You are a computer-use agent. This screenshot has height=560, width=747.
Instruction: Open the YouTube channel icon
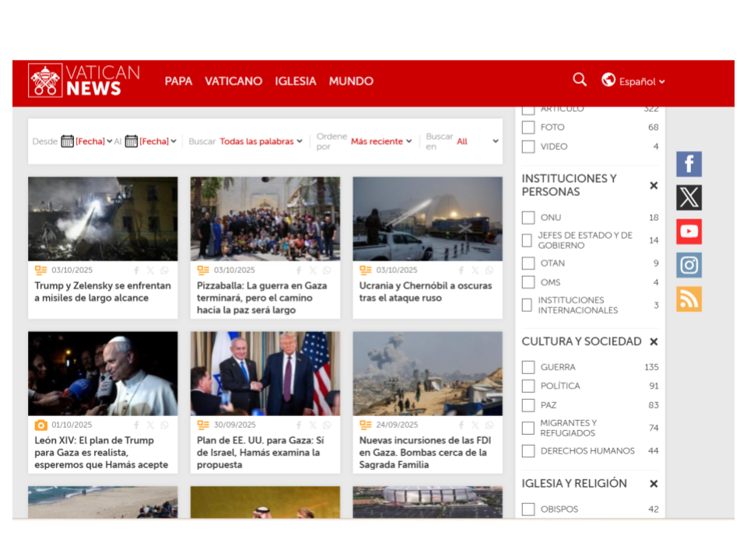[x=689, y=232]
